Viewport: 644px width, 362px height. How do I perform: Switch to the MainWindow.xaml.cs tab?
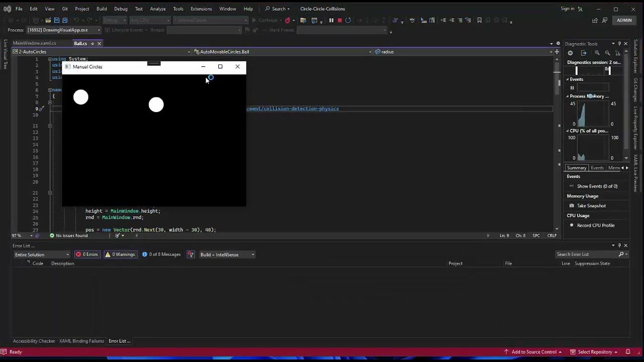click(35, 43)
